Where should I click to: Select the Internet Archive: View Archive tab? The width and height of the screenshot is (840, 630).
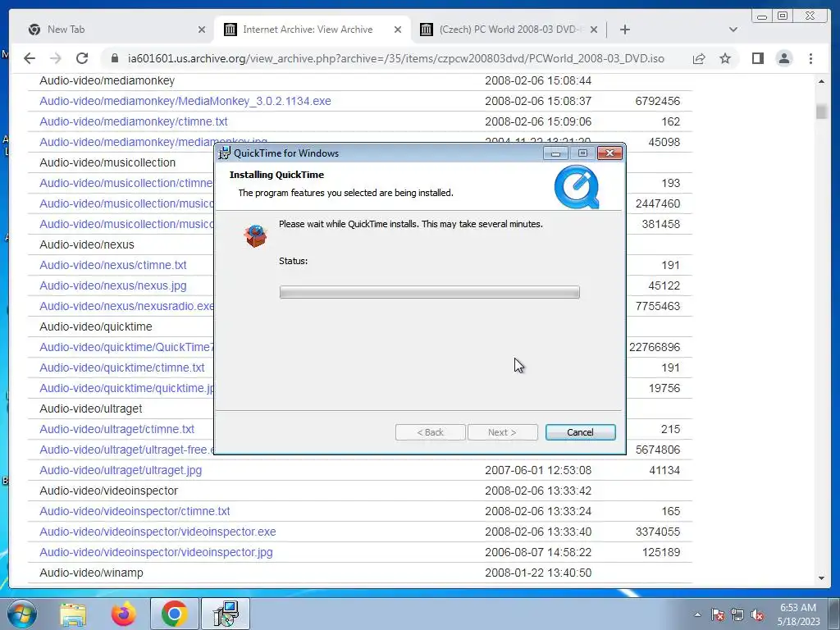[313, 30]
